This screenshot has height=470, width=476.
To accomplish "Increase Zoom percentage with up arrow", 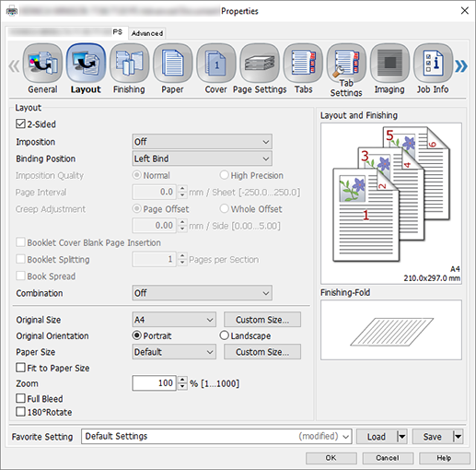I will click(x=182, y=380).
